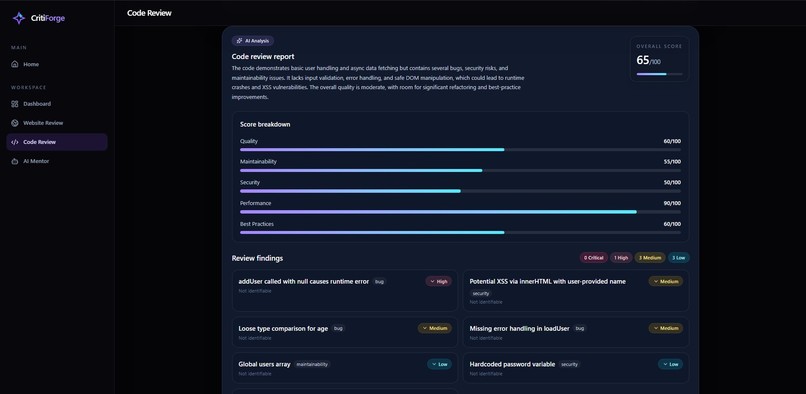The image size is (806, 394).
Task: Click the 'Code review report' heading
Action: (263, 57)
